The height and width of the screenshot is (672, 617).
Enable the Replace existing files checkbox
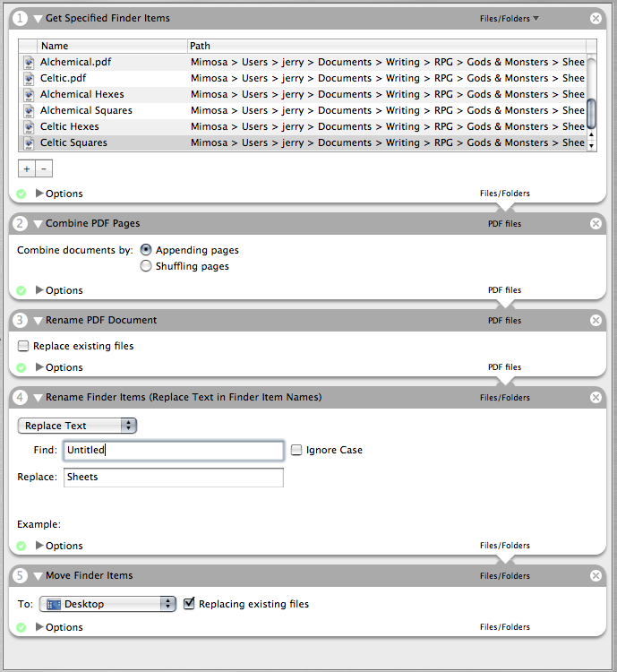[23, 346]
